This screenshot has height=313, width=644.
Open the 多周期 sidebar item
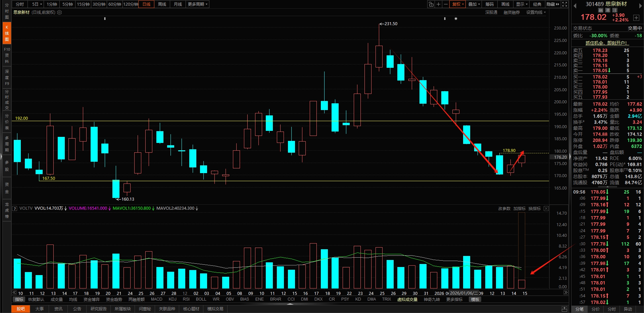[x=7, y=144]
